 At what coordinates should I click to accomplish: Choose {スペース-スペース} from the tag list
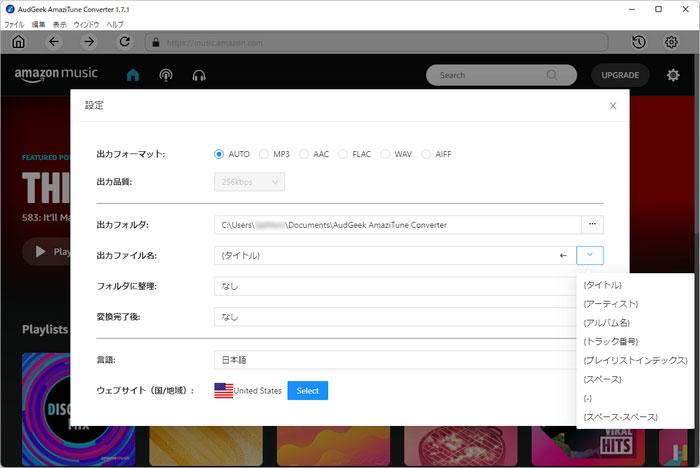(x=621, y=417)
